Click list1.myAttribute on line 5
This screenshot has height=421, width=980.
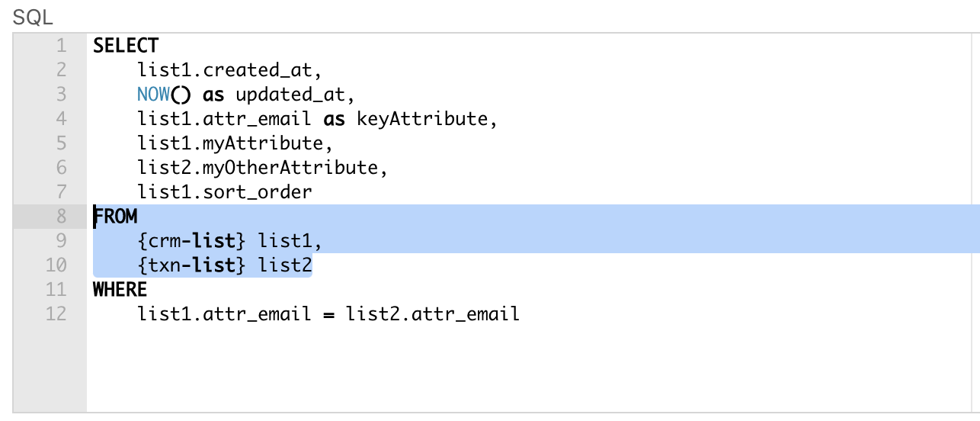point(230,143)
